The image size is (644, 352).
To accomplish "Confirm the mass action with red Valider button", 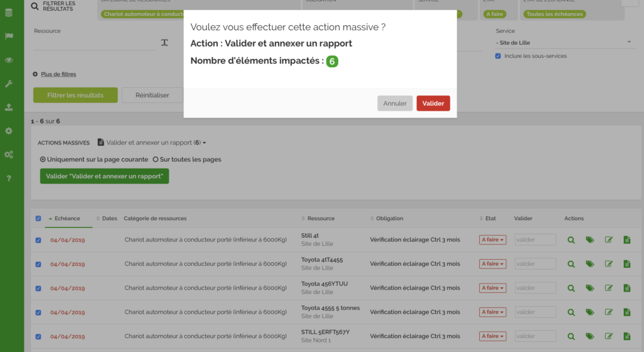I will point(433,103).
